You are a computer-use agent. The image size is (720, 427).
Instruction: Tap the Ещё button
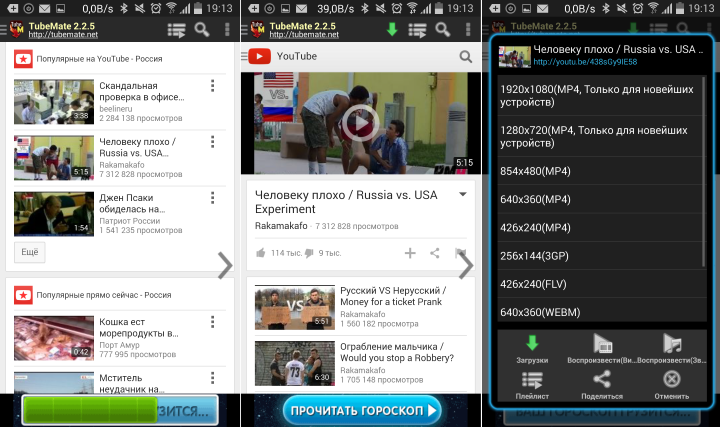pyautogui.click(x=30, y=252)
